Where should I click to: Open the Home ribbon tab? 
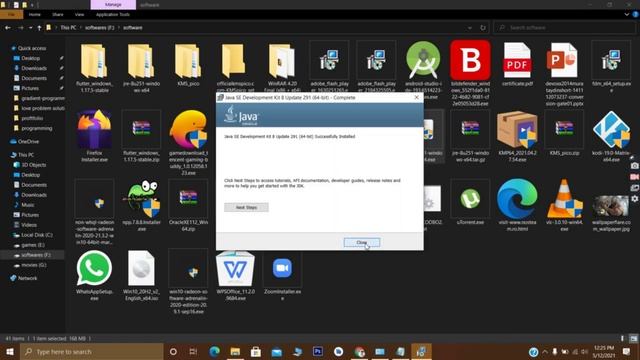coord(35,15)
